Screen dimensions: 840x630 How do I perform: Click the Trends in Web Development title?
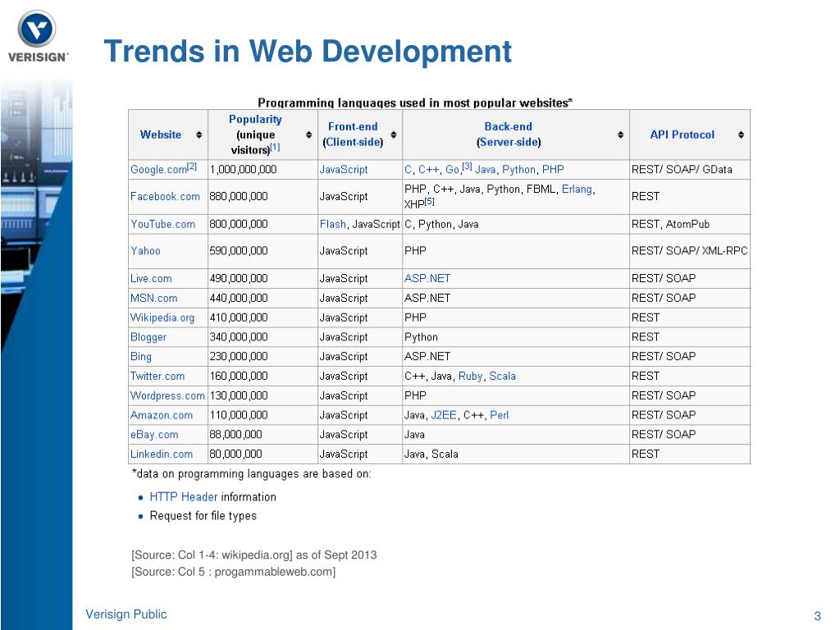pyautogui.click(x=308, y=52)
